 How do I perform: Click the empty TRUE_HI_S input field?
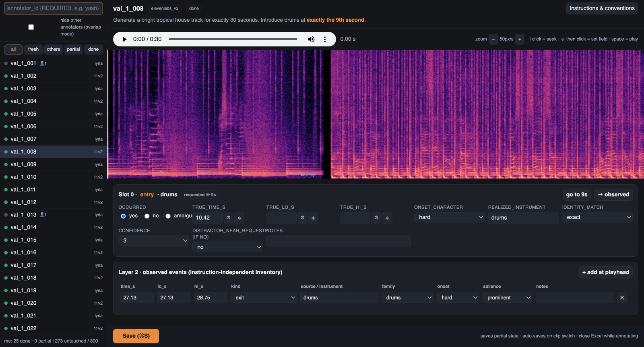tap(355, 218)
